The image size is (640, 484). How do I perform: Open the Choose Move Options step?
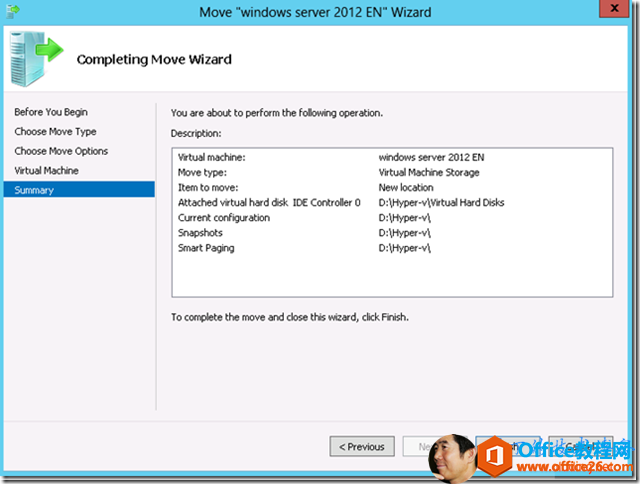(x=61, y=151)
